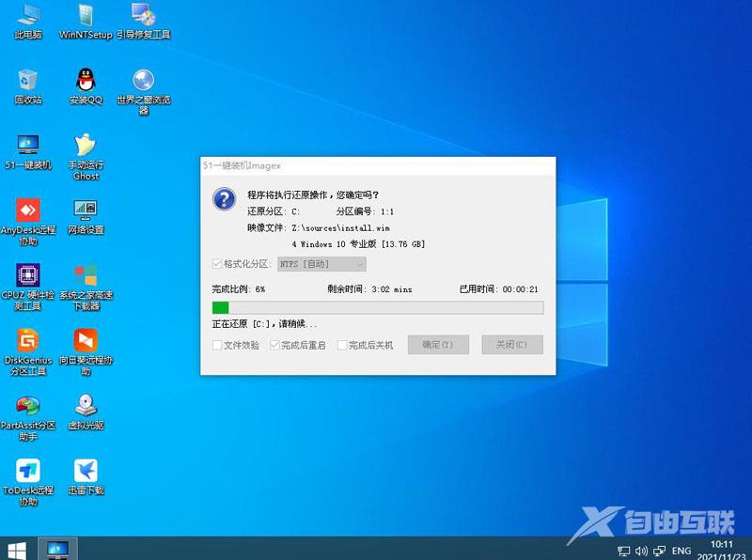Click the 确定(Y) button
Screen dimensions: 752x560
coord(438,344)
